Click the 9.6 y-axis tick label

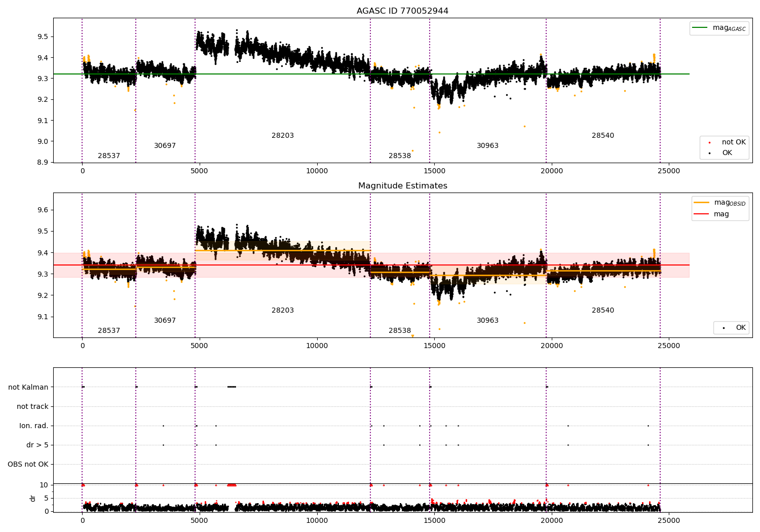[43, 210]
